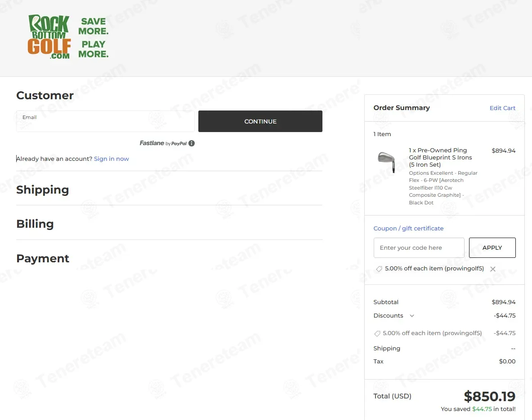Click the You saved $44.75 text
Image resolution: width=532 pixels, height=420 pixels.
tap(478, 409)
